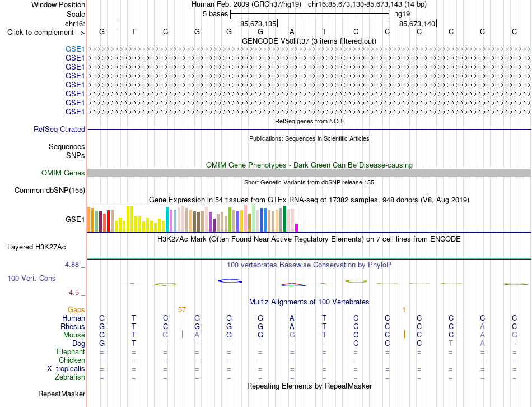Viewport: 532px width, 407px height.
Task: Click the blue G conservation logo in PhyloP
Action: point(230,281)
